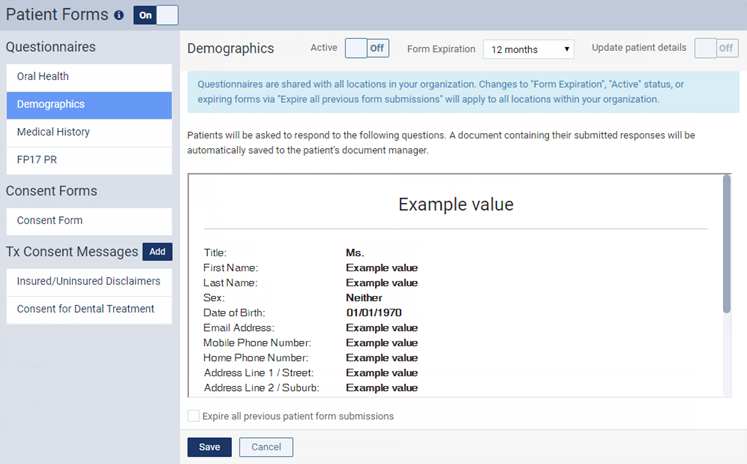Image resolution: width=747 pixels, height=464 pixels.
Task: Cancel the form changes
Action: click(266, 447)
